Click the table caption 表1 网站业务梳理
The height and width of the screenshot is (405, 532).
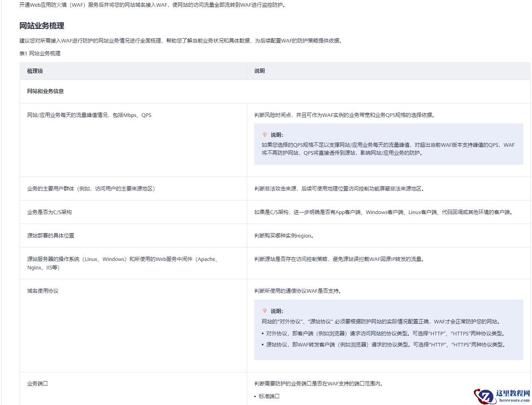point(40,53)
